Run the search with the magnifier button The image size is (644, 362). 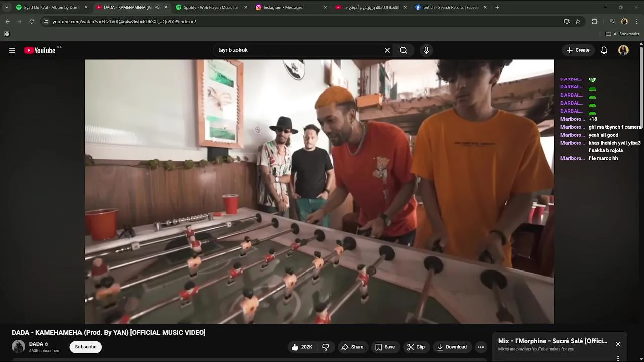point(404,50)
